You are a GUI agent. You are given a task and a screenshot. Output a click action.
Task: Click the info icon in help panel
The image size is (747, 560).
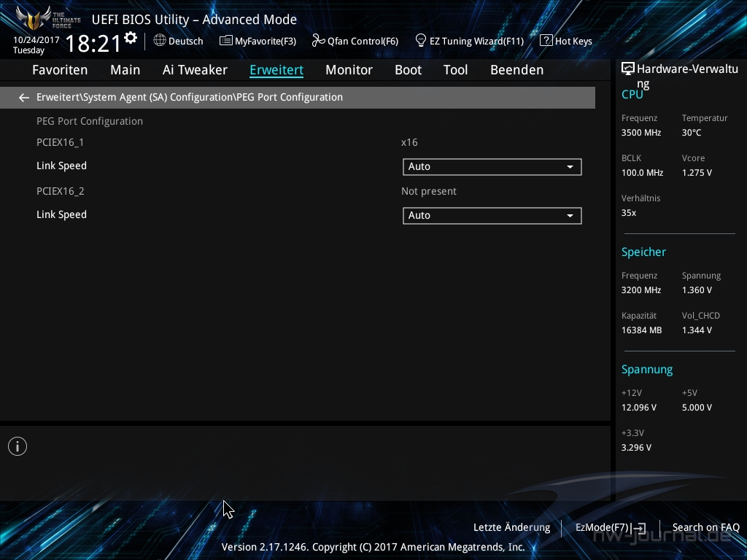pyautogui.click(x=18, y=446)
